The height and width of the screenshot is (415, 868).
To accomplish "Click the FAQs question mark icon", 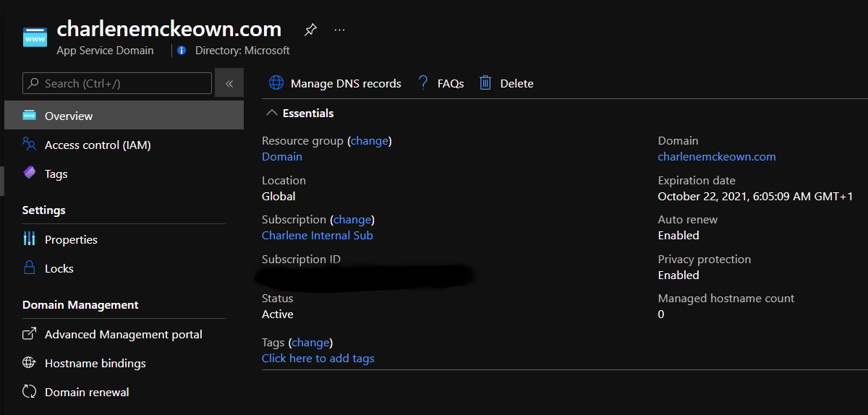I will pos(423,83).
